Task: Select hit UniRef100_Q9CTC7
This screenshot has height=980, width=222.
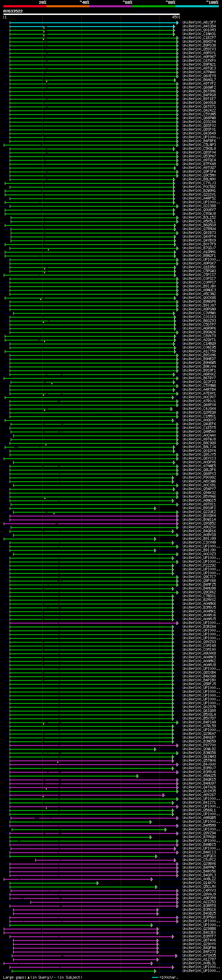Action: point(199,577)
